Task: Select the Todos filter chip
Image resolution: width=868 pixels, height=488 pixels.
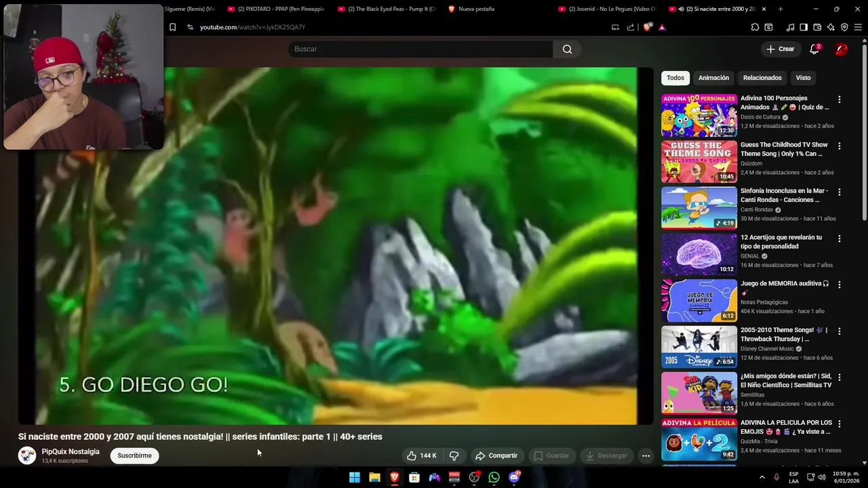Action: point(675,78)
